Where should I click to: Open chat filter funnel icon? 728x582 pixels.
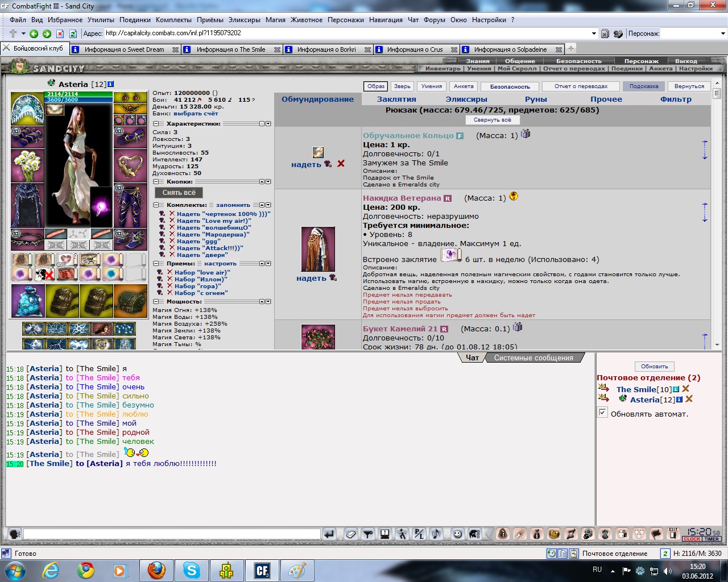click(x=368, y=534)
